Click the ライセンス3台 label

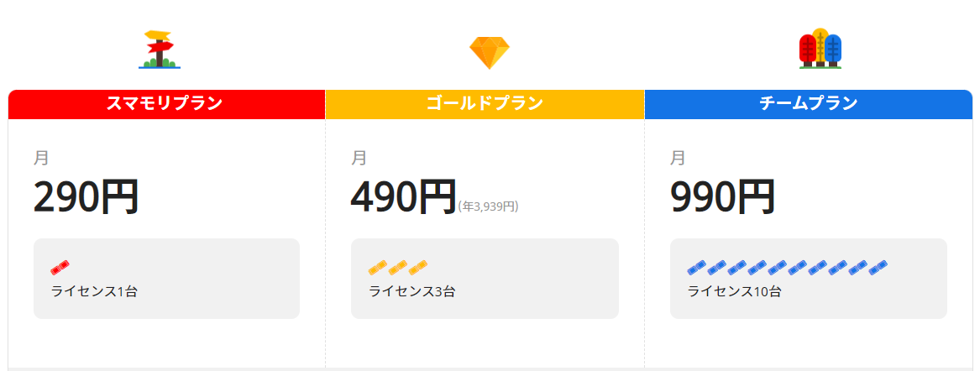412,292
